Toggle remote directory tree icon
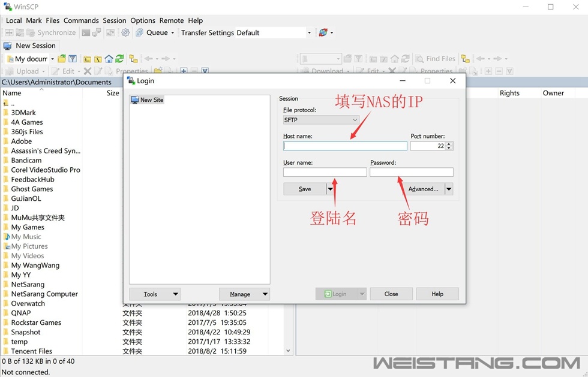This screenshot has width=588, height=377. coord(466,59)
